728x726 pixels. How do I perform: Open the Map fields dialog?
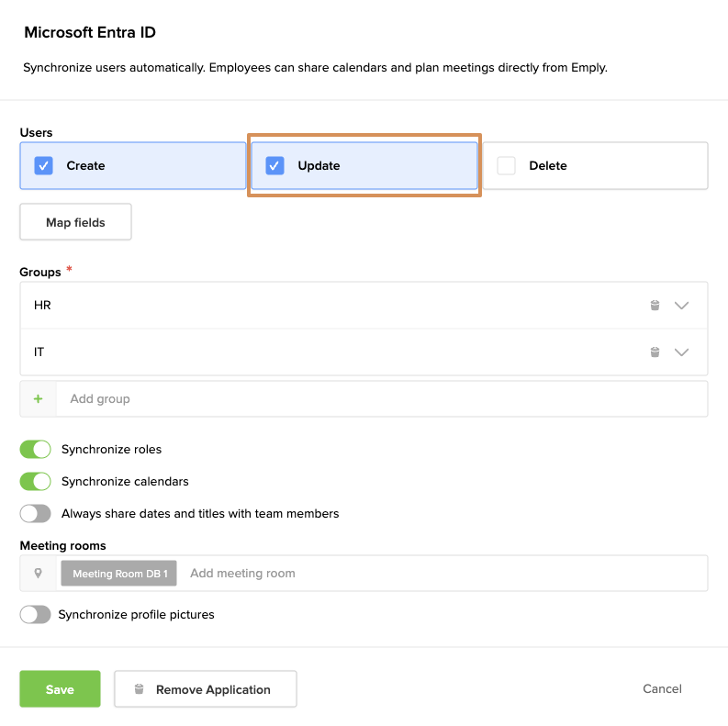click(x=75, y=222)
